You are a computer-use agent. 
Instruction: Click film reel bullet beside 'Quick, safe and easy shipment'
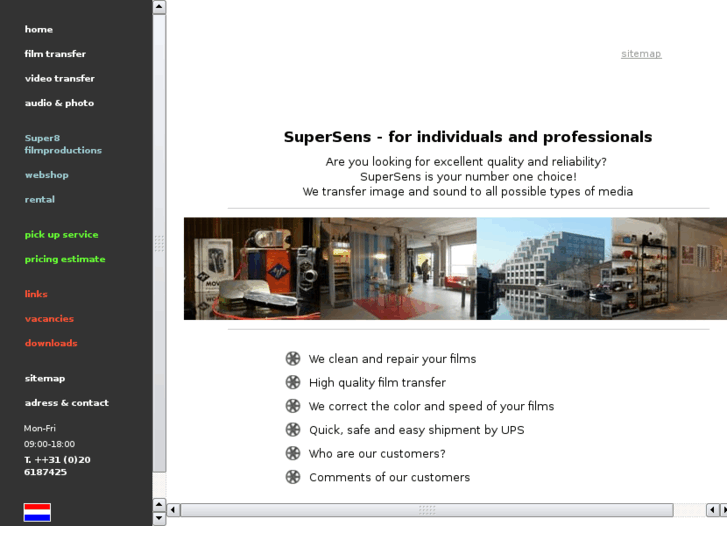(293, 430)
